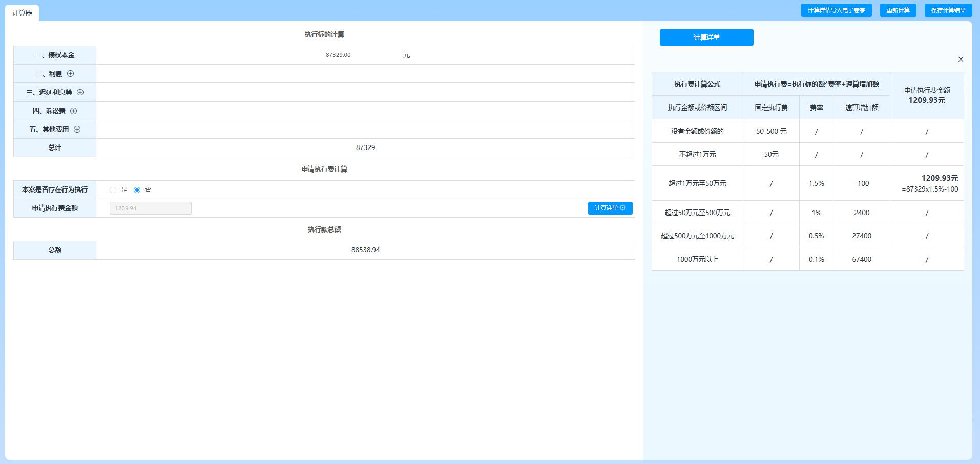
Task: Click the 计算详单 button in 申请执行费金额 row
Action: pyautogui.click(x=610, y=208)
